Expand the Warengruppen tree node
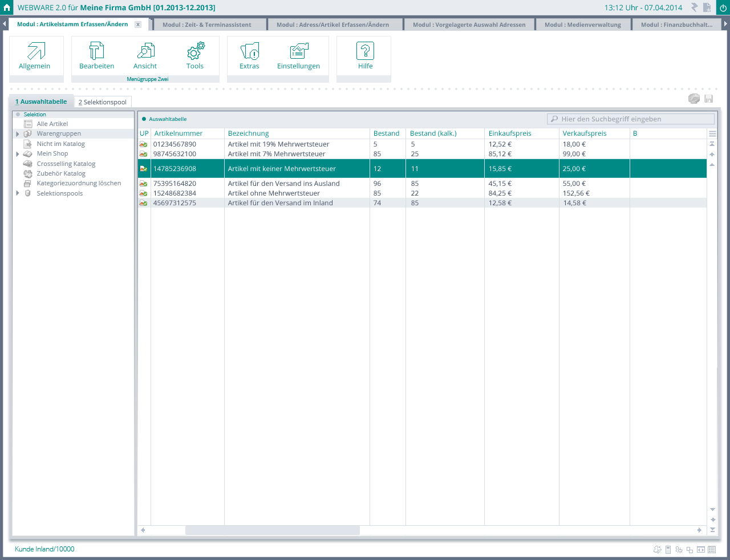Image resolution: width=730 pixels, height=560 pixels. click(18, 134)
